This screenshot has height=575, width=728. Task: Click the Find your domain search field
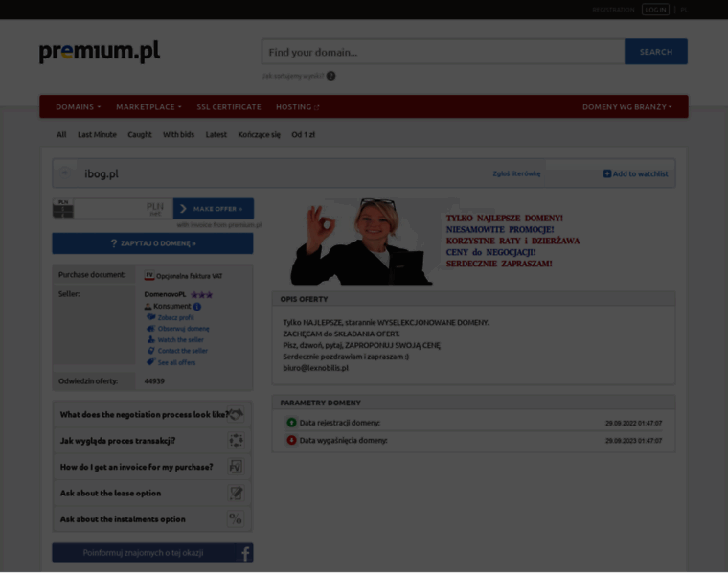click(444, 52)
